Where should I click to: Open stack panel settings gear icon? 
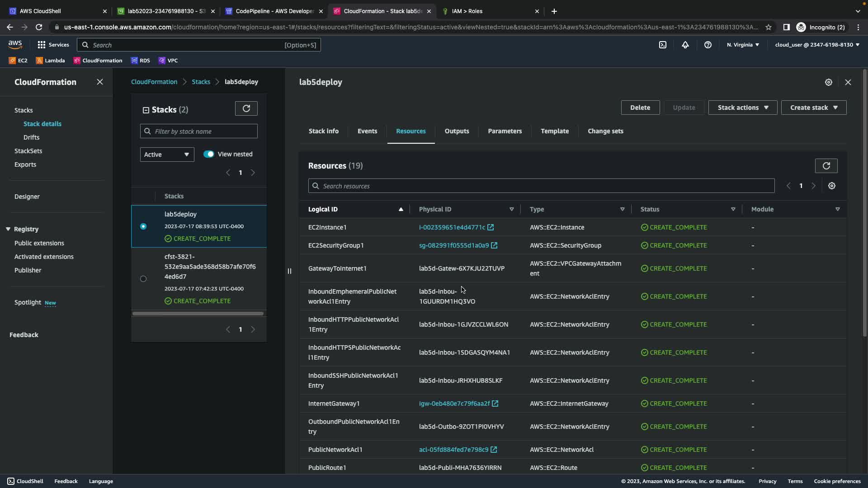(828, 82)
